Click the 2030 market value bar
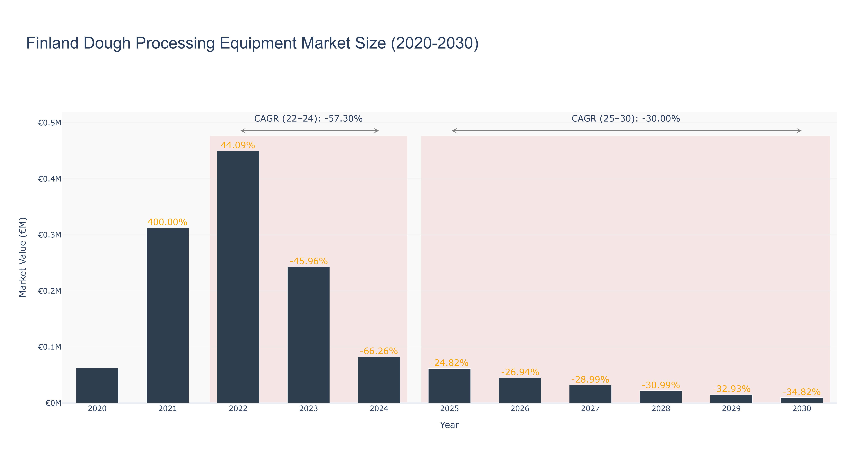The image size is (868, 465). [x=802, y=400]
